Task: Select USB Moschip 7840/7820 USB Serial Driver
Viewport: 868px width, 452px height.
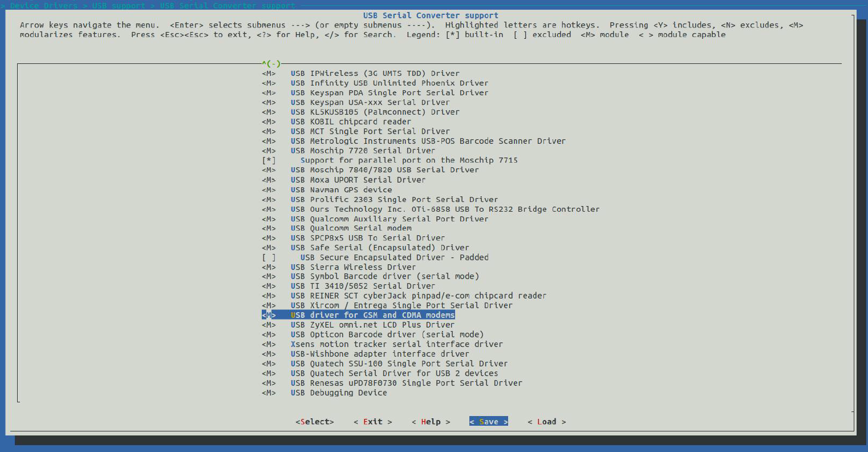Action: pyautogui.click(x=384, y=170)
